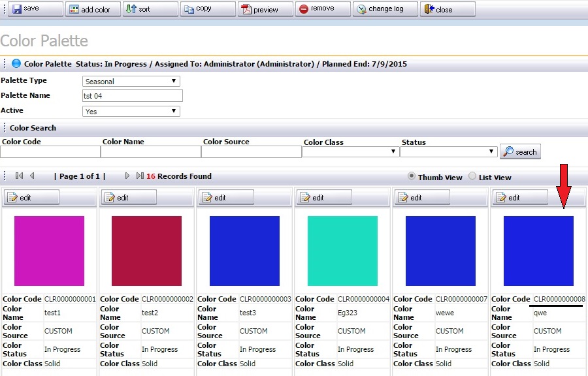The height and width of the screenshot is (376, 588).
Task: Click the copy toolbar button
Action: pos(208,9)
